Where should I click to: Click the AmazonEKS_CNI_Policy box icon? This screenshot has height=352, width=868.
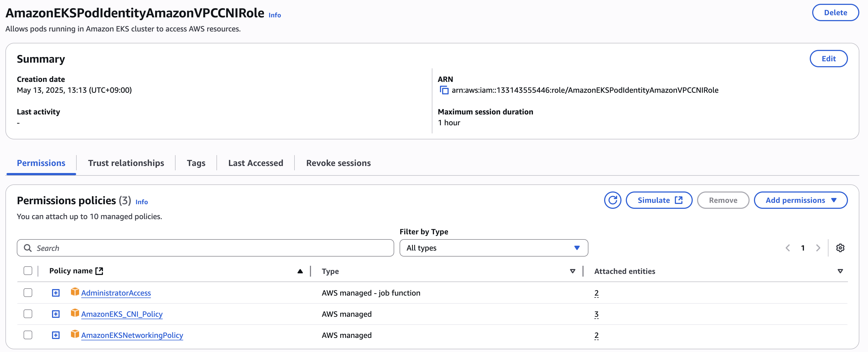coord(75,313)
